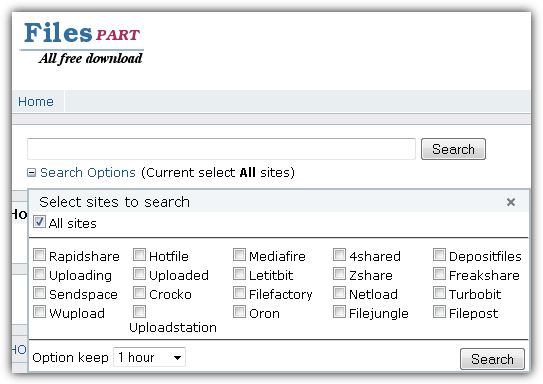Select the Depositfiles checkbox

coord(439,254)
